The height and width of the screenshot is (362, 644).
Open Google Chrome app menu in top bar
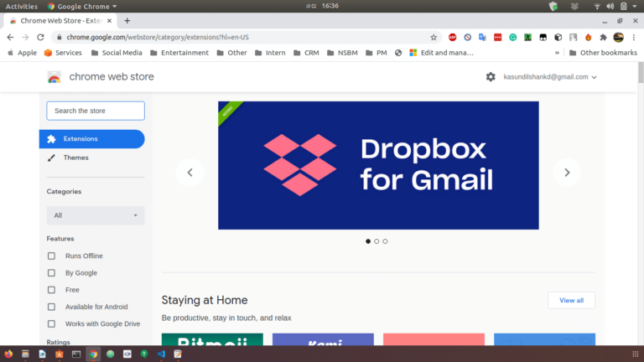tap(82, 6)
